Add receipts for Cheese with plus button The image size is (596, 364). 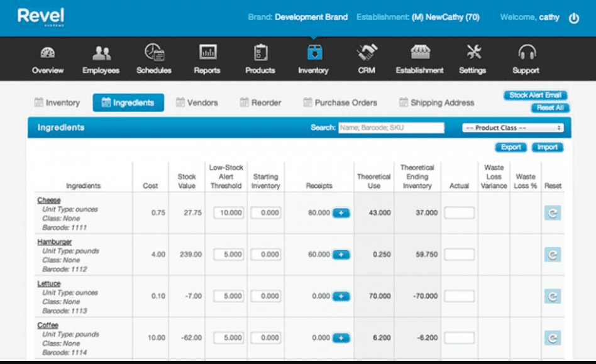point(341,213)
